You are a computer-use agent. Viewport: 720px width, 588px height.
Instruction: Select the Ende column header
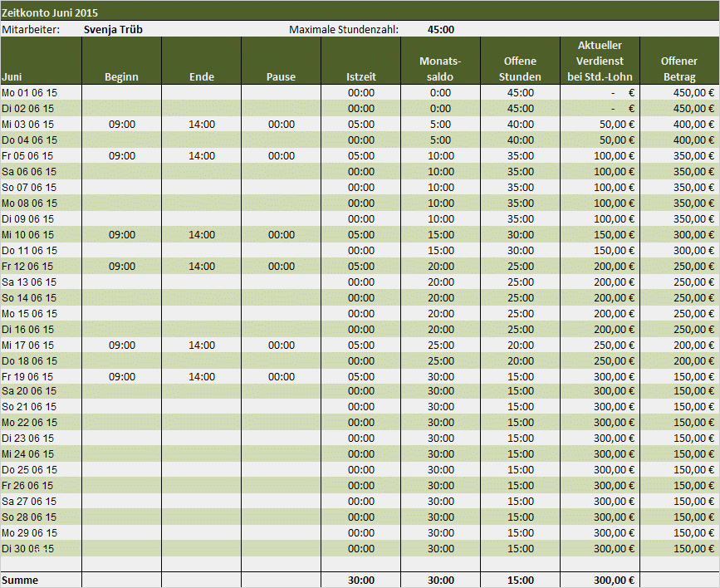point(201,76)
